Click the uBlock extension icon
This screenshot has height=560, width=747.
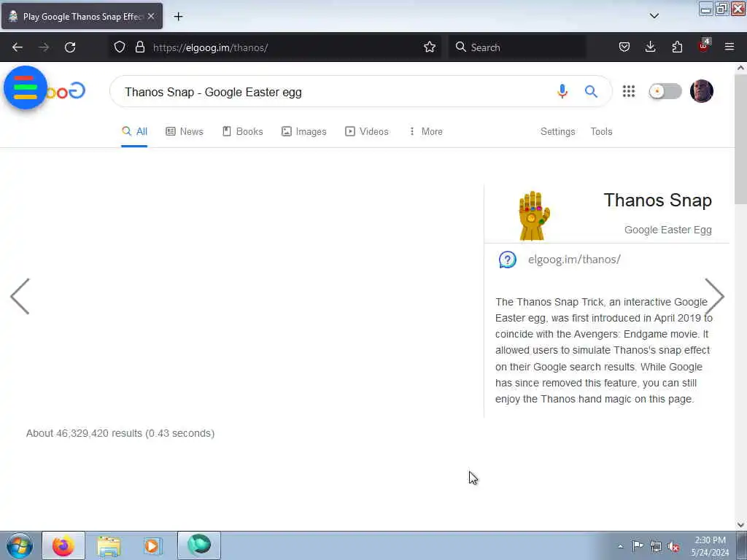pos(704,46)
